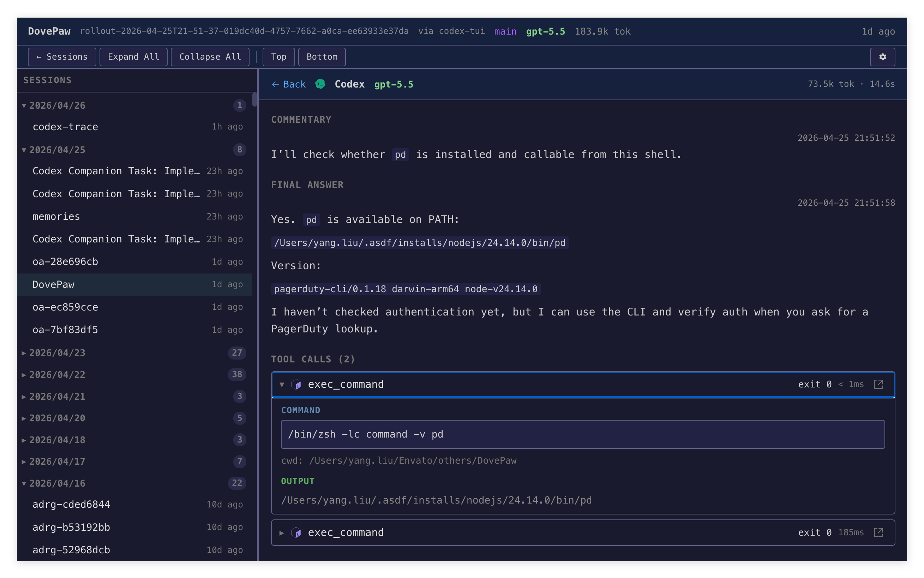Jump to Top of transcript

(x=278, y=56)
